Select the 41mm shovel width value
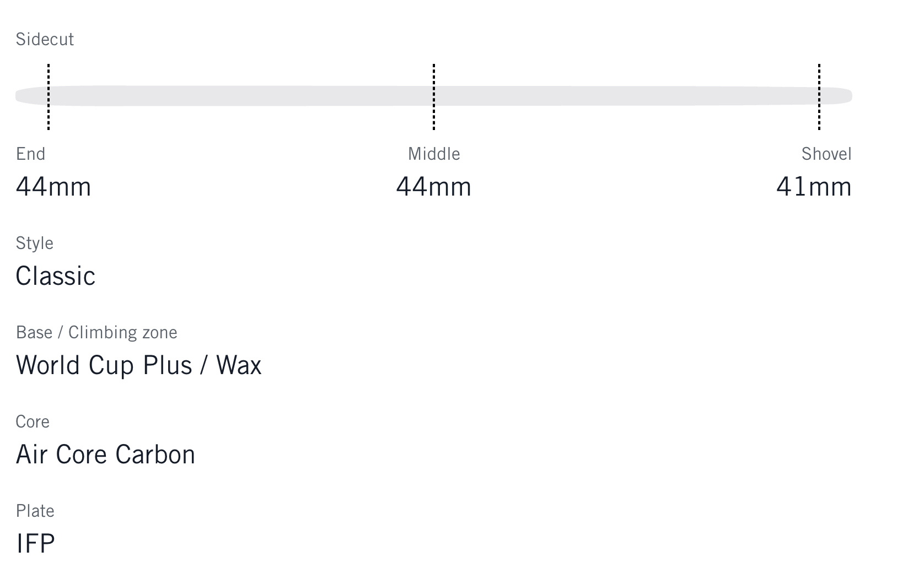The image size is (924, 573). [x=814, y=187]
